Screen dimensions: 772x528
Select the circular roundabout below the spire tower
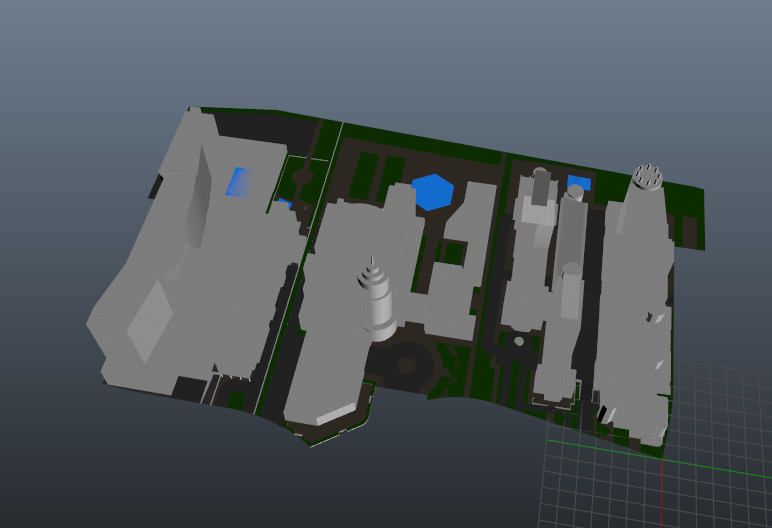[406, 365]
